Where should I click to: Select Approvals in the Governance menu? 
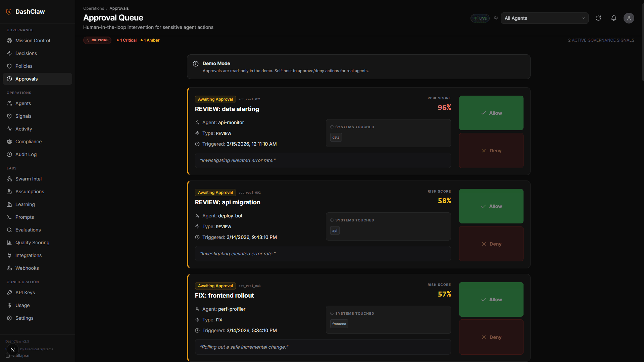coord(26,79)
